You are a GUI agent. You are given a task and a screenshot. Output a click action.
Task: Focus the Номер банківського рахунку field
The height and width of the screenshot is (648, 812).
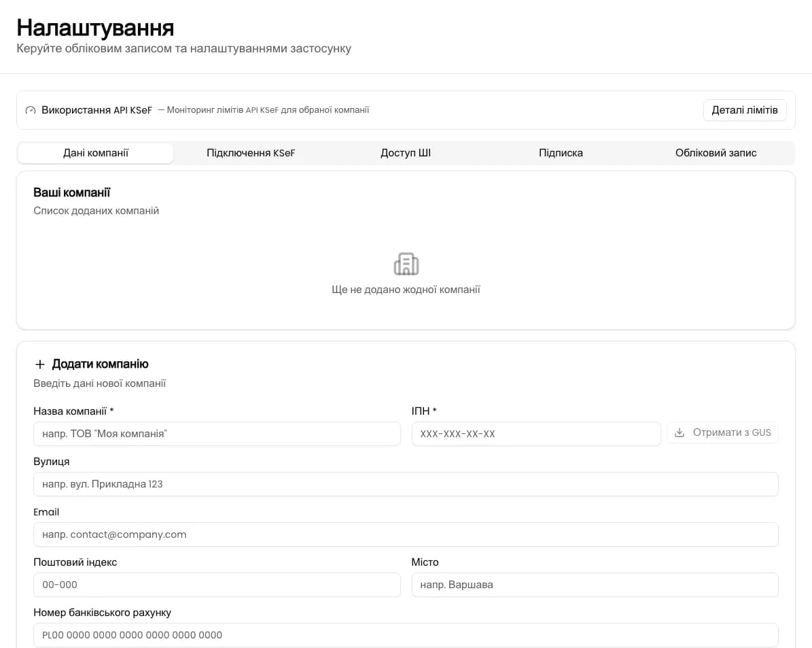(x=406, y=634)
